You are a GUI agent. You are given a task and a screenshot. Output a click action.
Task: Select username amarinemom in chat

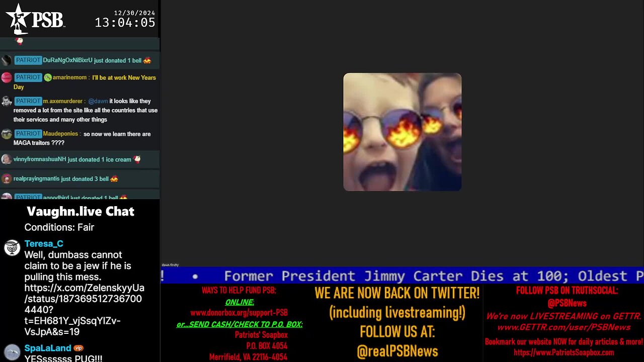tap(71, 77)
